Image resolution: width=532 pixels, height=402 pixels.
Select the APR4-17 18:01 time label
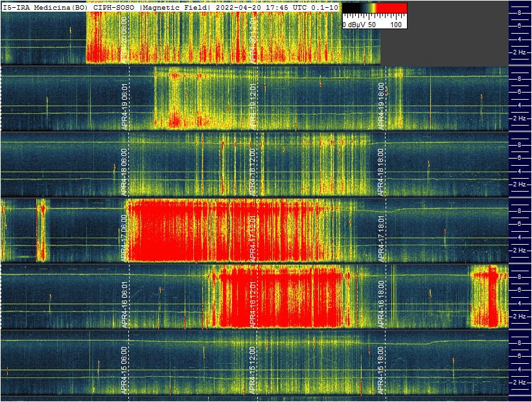click(x=381, y=238)
